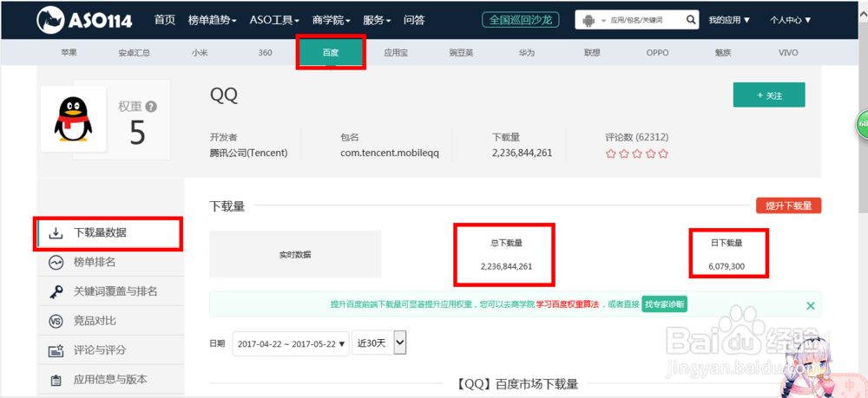
Task: Click the search magnifier icon
Action: [690, 21]
